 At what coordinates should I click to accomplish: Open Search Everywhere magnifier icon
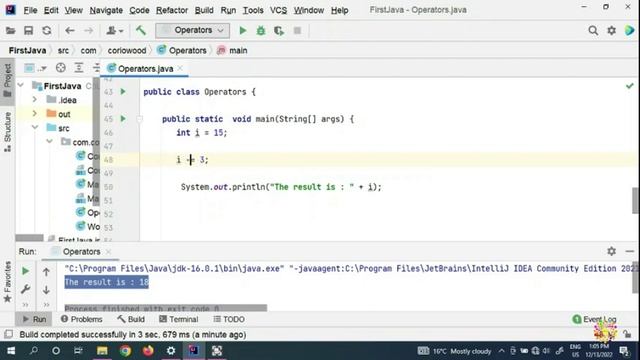(x=593, y=31)
